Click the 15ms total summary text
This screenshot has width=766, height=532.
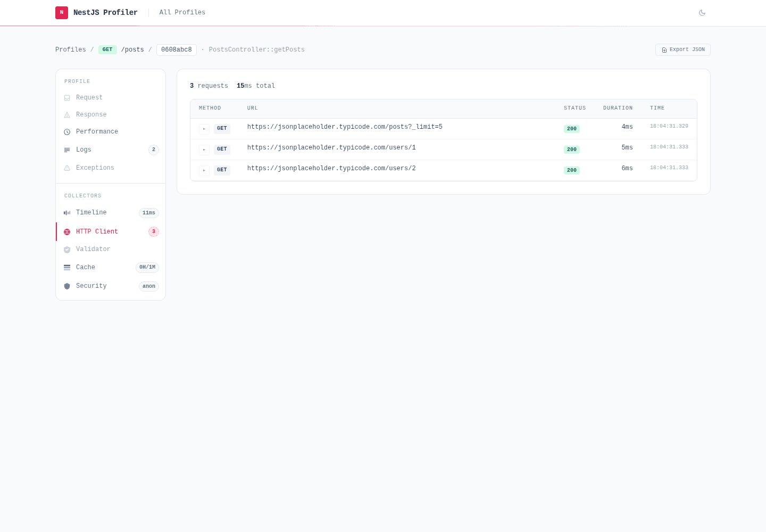(x=256, y=86)
